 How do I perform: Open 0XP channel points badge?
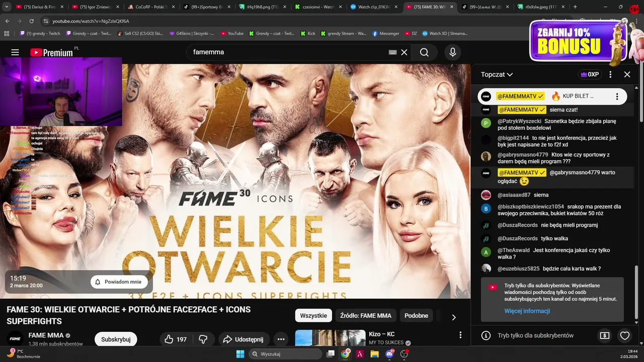coord(590,74)
